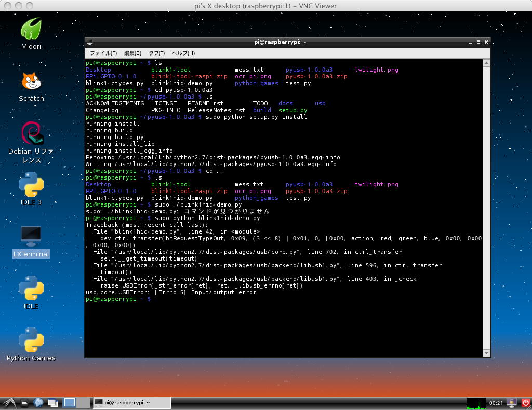This screenshot has height=410, width=532.
Task: Click the pi@raspberrypi taskbar window button
Action: coord(131,403)
